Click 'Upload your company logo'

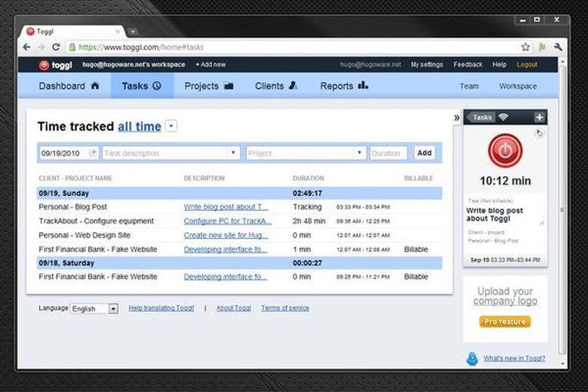[505, 296]
